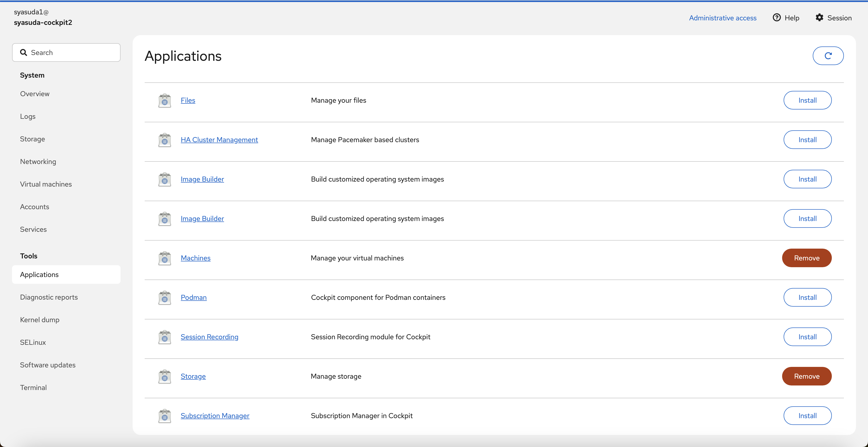Click the Session Recording package icon
This screenshot has width=868, height=447.
(x=165, y=337)
